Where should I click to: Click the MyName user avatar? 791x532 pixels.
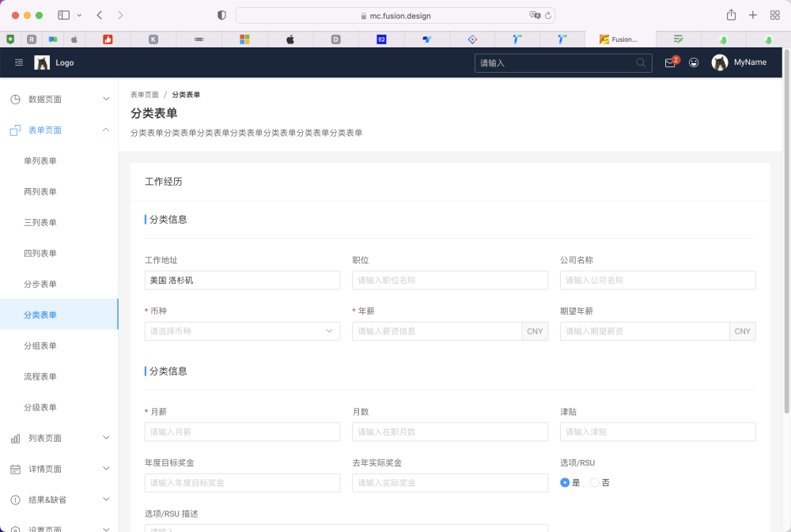click(x=719, y=62)
